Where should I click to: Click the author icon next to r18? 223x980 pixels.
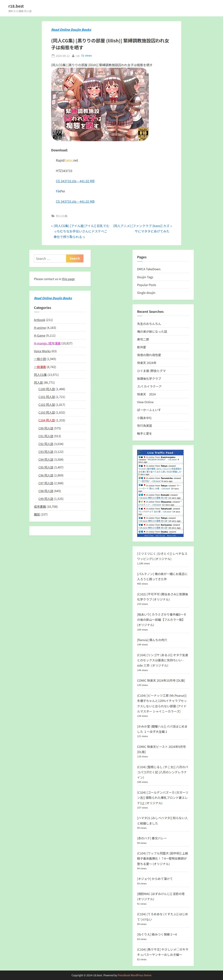[x=73, y=56]
